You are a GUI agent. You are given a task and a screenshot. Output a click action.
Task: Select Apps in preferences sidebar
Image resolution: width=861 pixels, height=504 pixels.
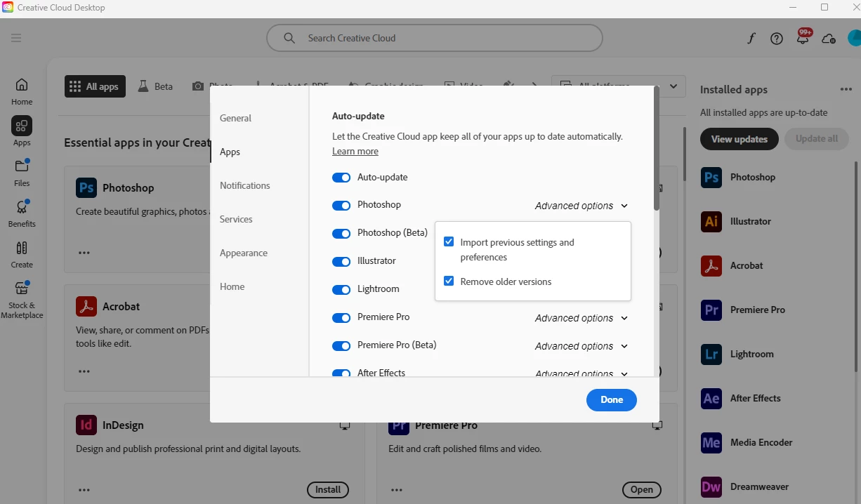point(230,152)
